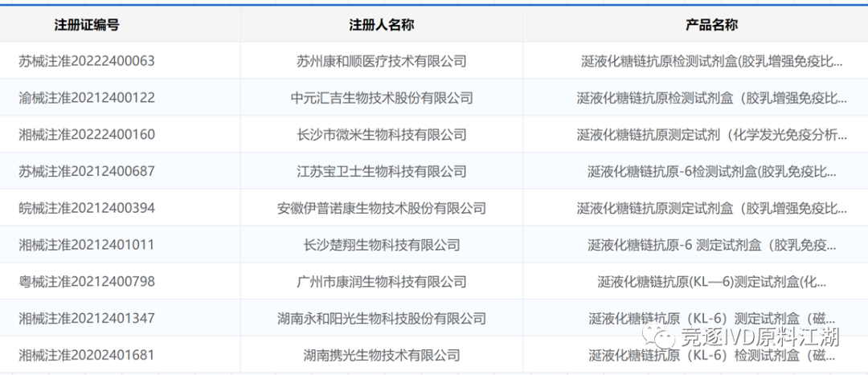Click 湖南永和阳光生物科技股份有限公司 cell
The width and height of the screenshot is (868, 375).
click(x=381, y=318)
